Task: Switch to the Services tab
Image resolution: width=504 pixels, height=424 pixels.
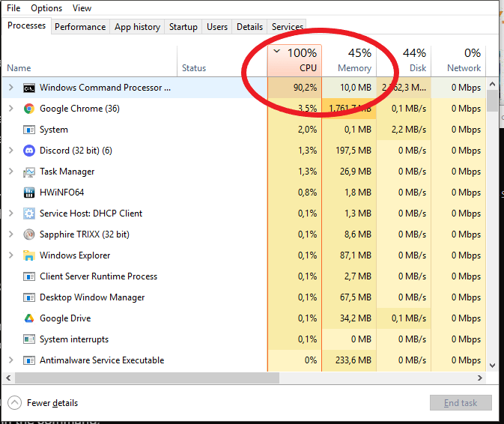Action: tap(288, 27)
